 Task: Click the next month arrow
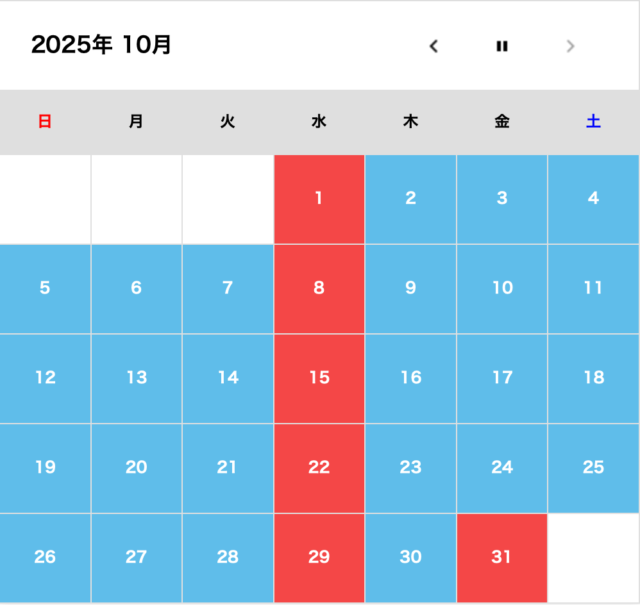tap(570, 46)
